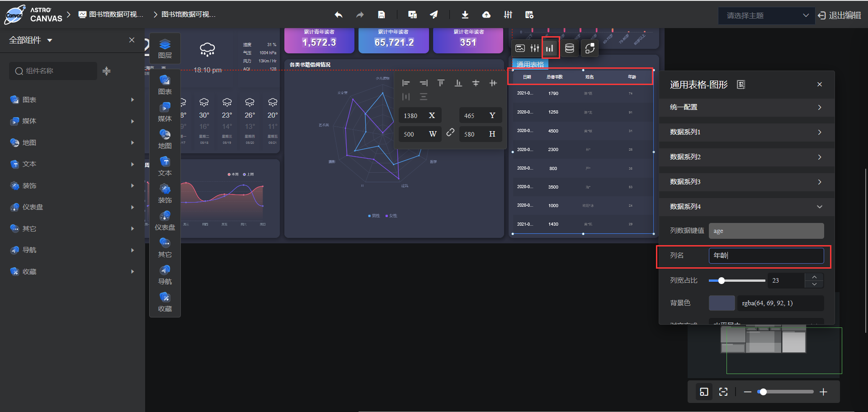Open the image tab icon on the component toolbar
Image resolution: width=868 pixels, height=412 pixels.
520,48
